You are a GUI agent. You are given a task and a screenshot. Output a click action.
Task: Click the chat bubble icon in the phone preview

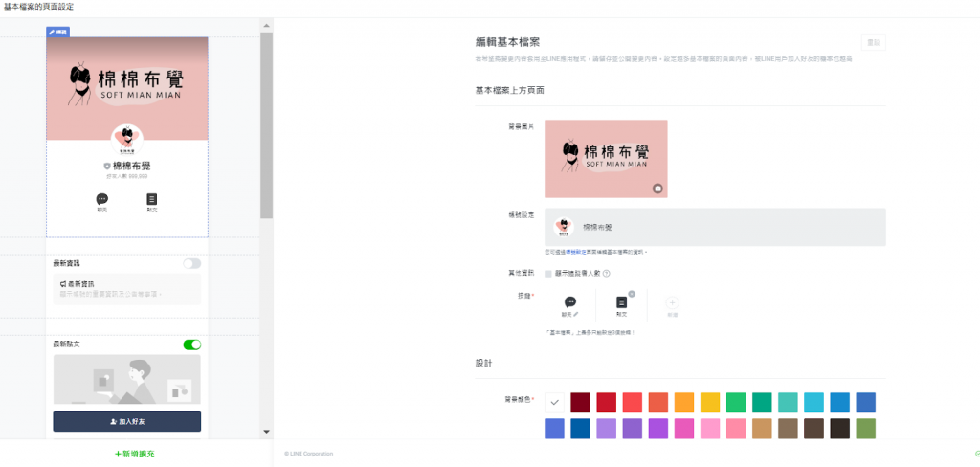click(x=101, y=199)
